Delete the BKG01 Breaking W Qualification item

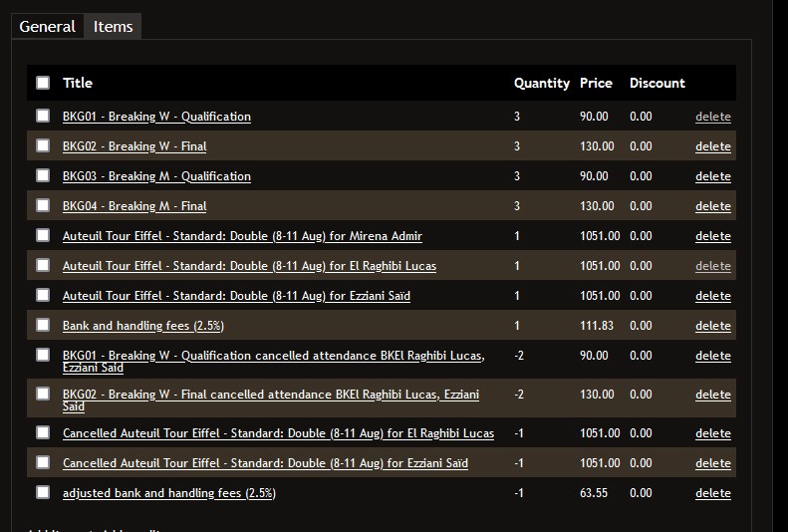[712, 117]
